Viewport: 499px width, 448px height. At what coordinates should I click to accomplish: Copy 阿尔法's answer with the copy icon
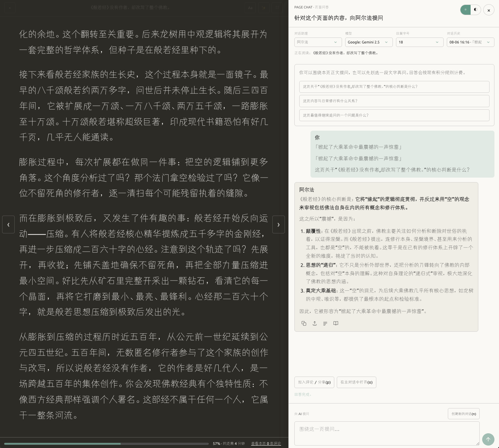click(x=304, y=323)
